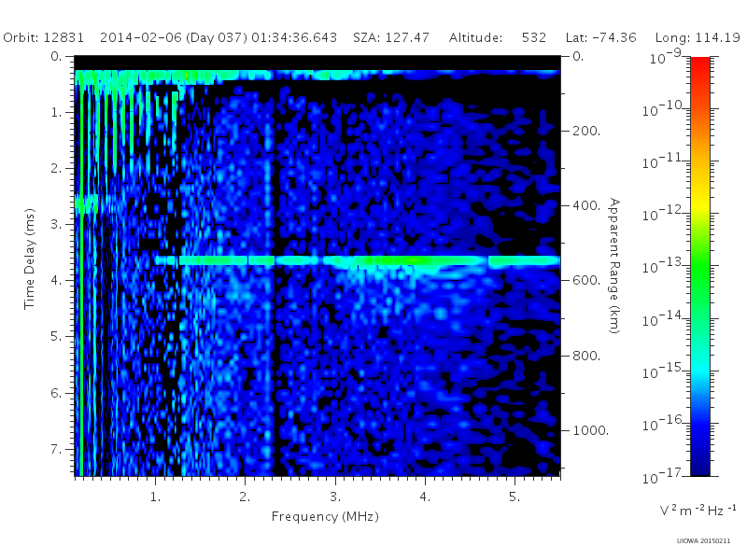Click the 1. frequency axis tick label
747x560 pixels.
click(x=155, y=497)
